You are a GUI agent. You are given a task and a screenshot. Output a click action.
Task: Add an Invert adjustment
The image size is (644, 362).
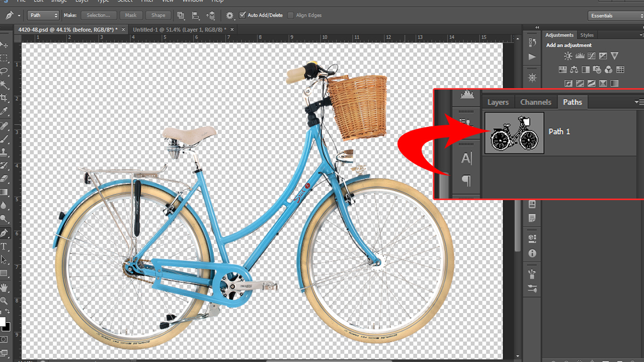(569, 83)
